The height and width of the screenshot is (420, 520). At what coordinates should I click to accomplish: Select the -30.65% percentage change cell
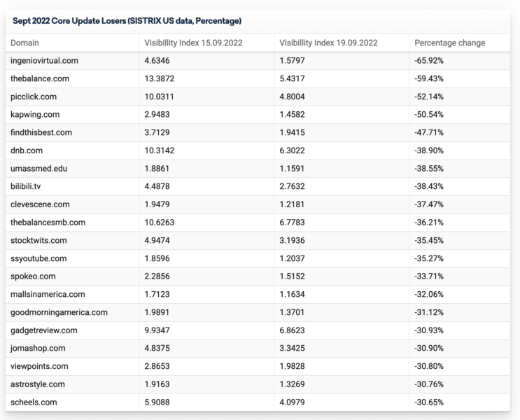[429, 402]
